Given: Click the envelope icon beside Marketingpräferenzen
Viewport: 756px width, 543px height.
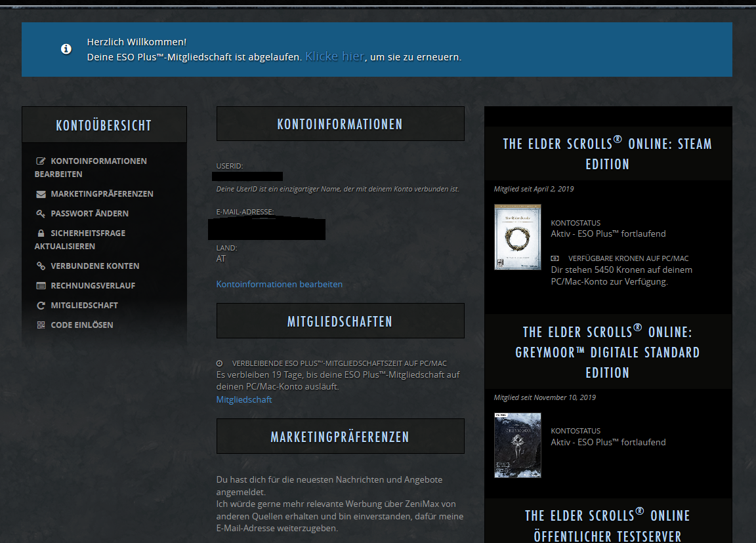Looking at the screenshot, I should (41, 194).
